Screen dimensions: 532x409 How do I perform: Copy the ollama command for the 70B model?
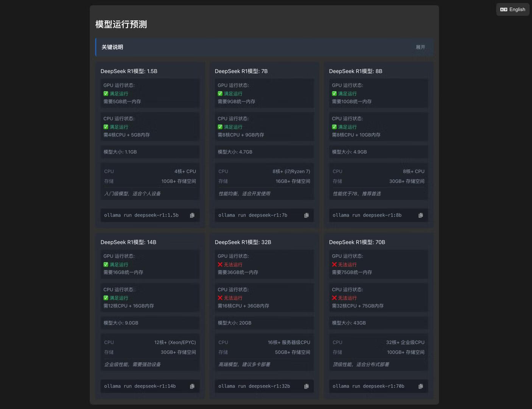[x=421, y=386]
